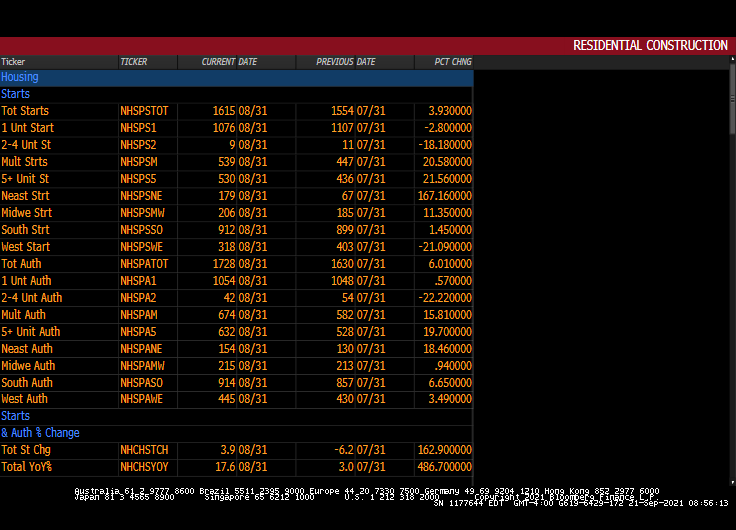Select the West Auth row label

(25, 399)
